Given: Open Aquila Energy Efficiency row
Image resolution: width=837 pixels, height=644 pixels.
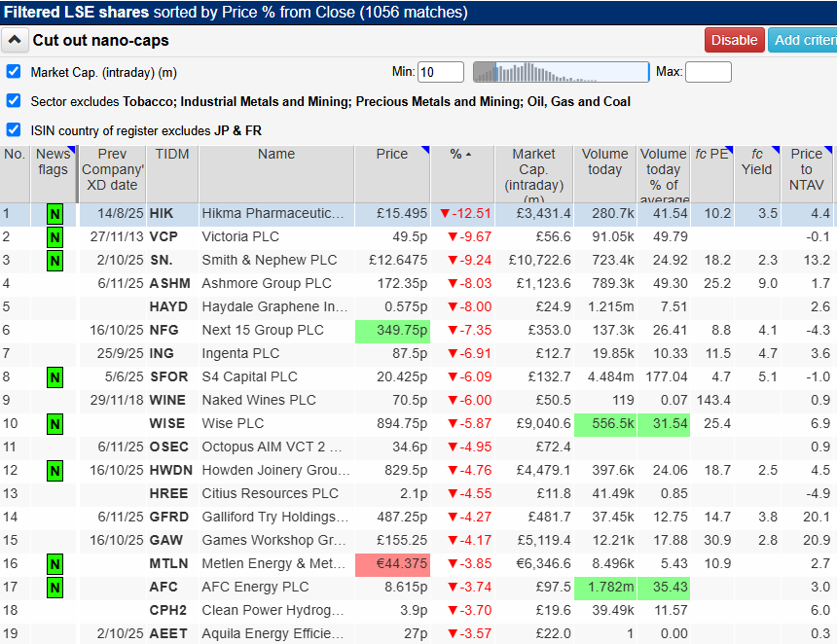Looking at the screenshot, I should 417,634.
